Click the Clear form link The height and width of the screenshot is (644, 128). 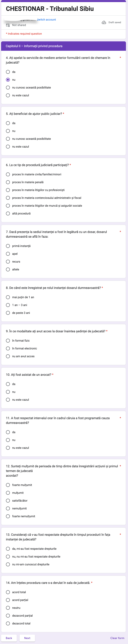pyautogui.click(x=117, y=638)
